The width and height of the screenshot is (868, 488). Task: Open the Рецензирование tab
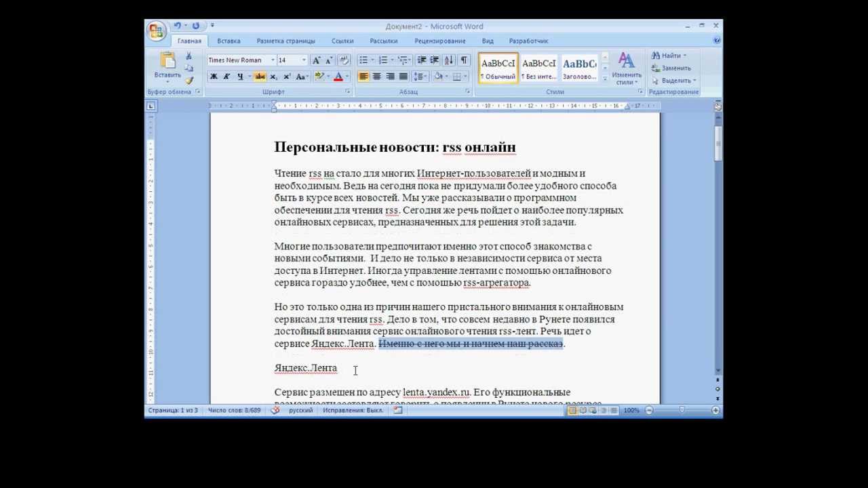[440, 41]
